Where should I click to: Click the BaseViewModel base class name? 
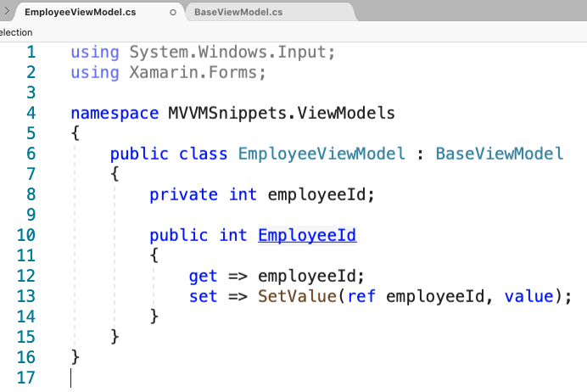pyautogui.click(x=500, y=154)
